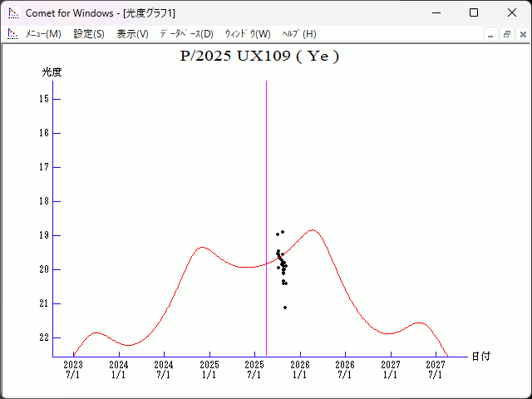Viewport: 532px width, 399px height.
Task: Click the 日付 x-axis label
Action: coord(480,356)
